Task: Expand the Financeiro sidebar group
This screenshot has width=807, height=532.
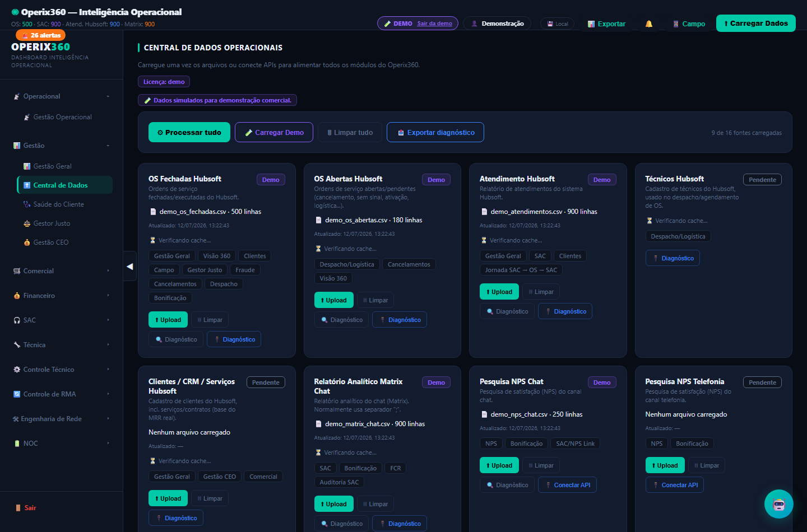Action: click(x=62, y=296)
